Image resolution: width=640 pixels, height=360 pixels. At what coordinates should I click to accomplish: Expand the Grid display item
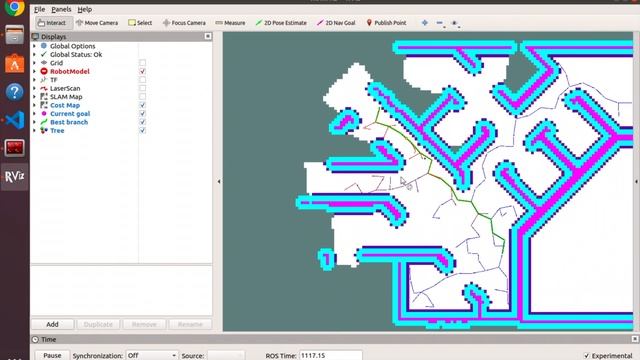35,63
